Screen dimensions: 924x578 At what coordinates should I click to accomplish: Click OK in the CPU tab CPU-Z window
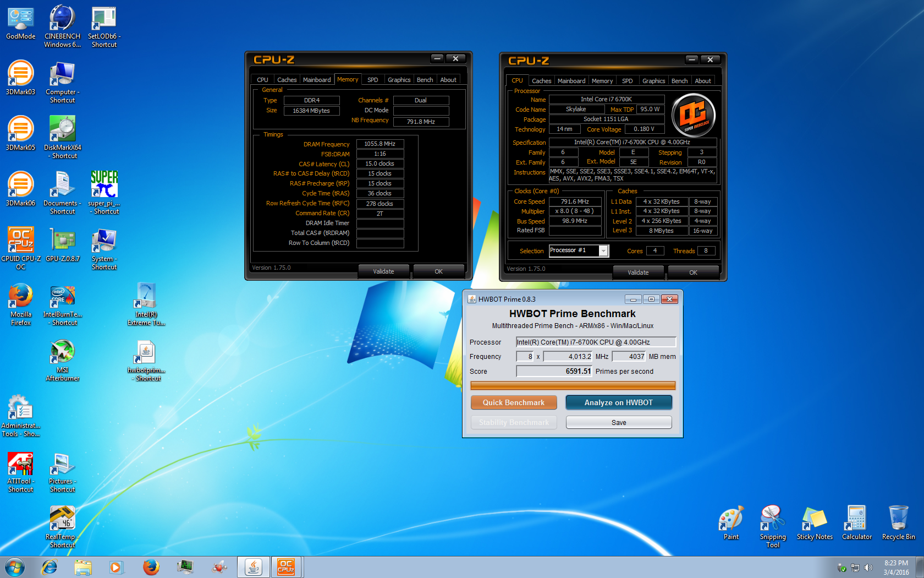click(693, 272)
